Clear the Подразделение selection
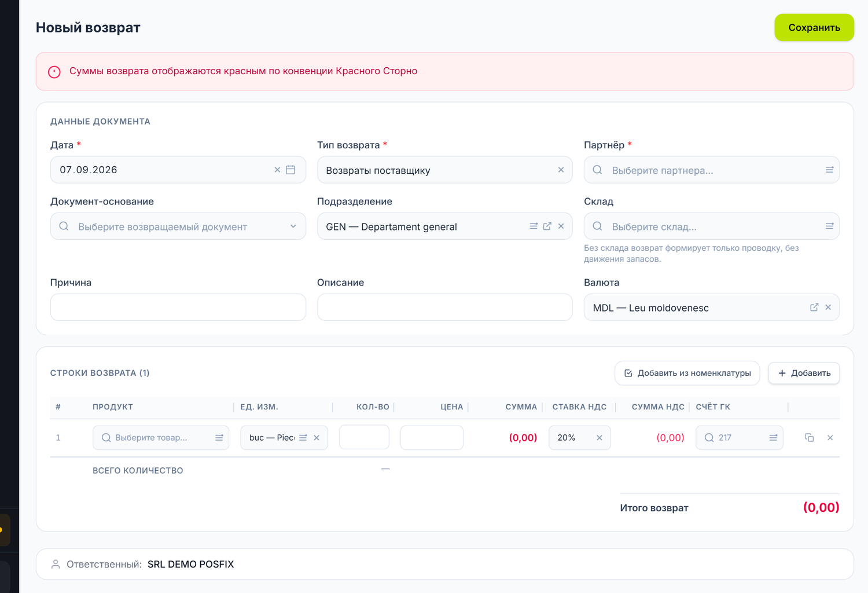The width and height of the screenshot is (868, 593). [561, 226]
